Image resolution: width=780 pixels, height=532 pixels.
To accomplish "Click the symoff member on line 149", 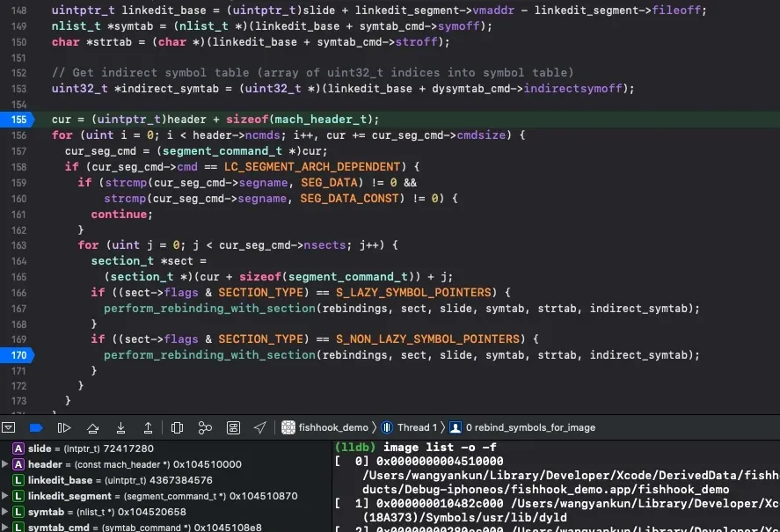I will (459, 26).
